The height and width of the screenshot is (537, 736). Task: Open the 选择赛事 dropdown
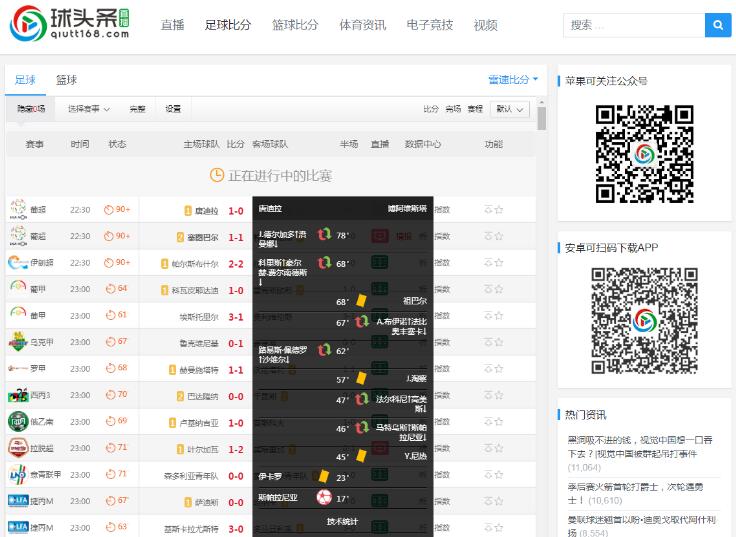pos(88,109)
